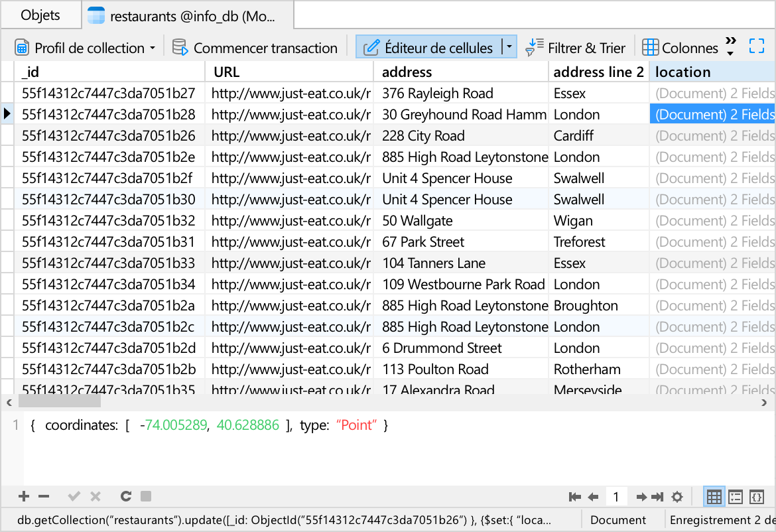The image size is (776, 532).
Task: Click the refresh icon in bottom toolbar
Action: 125,496
